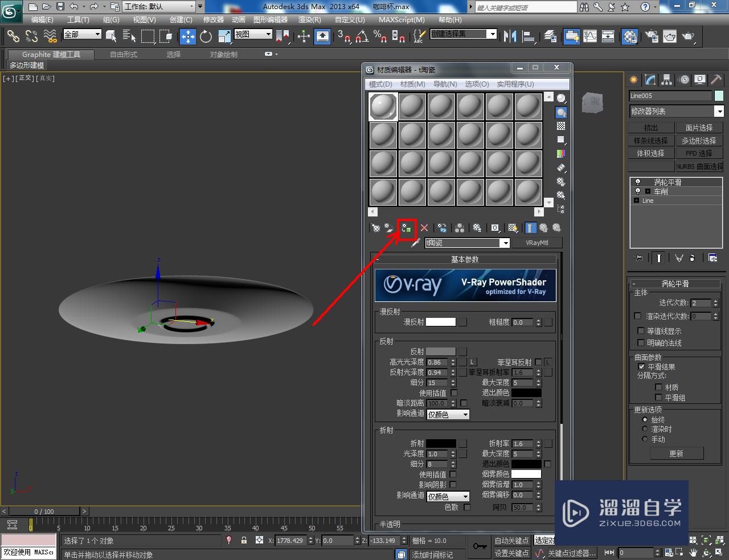
Task: Toggle Show End Result icon
Action: click(530, 228)
